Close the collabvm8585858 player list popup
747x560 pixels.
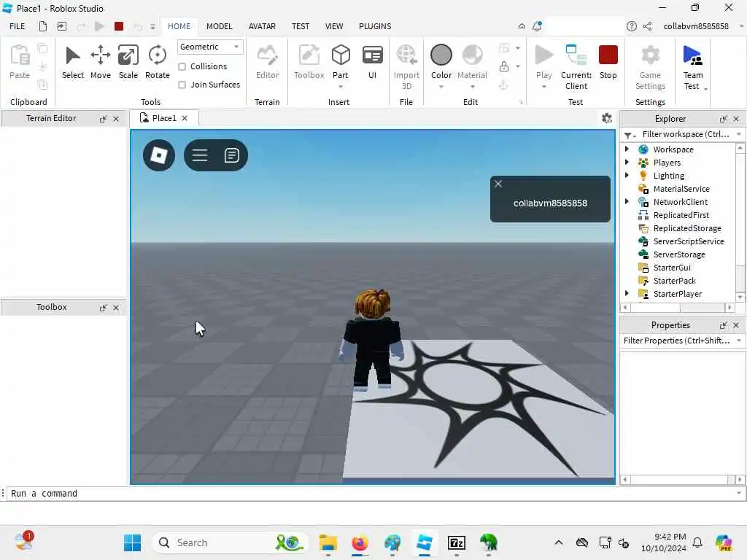498,184
